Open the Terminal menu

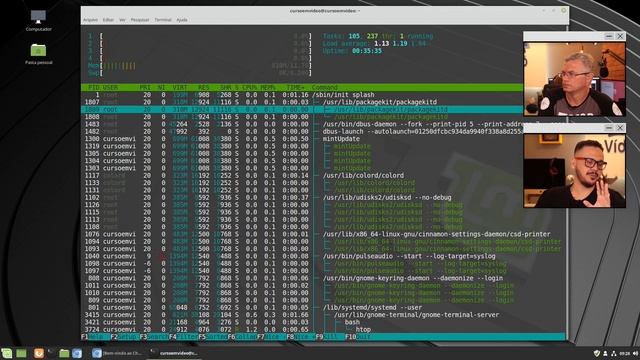click(x=163, y=20)
